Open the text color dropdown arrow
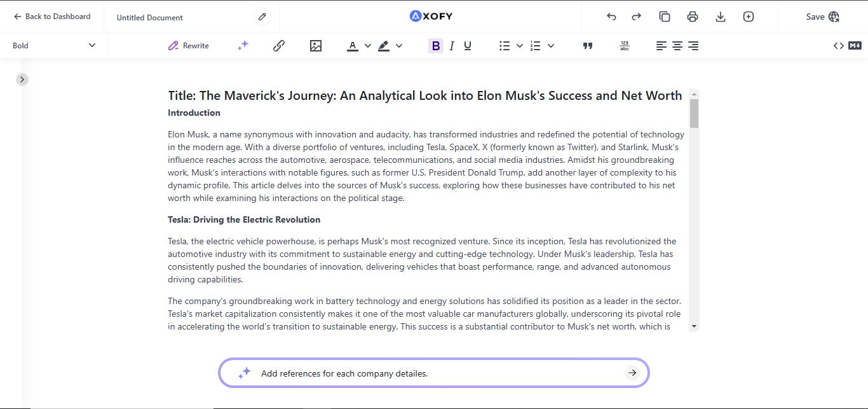This screenshot has width=868, height=409. click(x=368, y=46)
